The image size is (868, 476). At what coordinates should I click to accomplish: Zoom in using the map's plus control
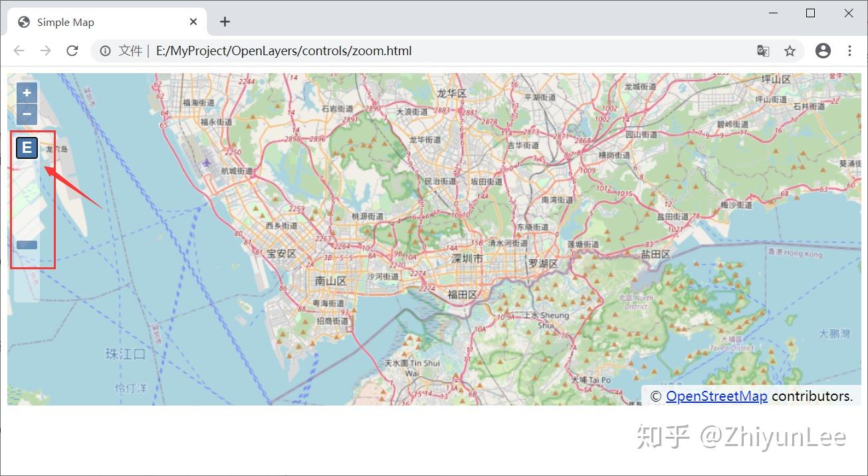(26, 92)
